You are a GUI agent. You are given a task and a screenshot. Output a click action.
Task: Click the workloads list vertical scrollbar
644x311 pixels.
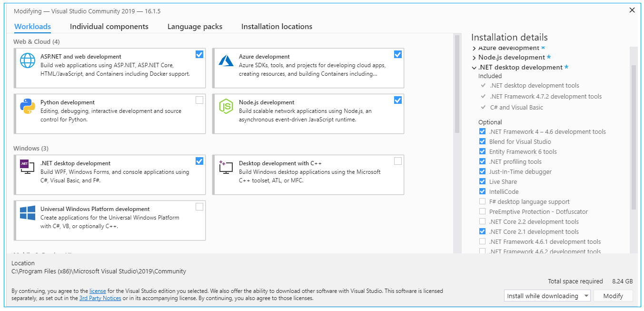coord(457,83)
